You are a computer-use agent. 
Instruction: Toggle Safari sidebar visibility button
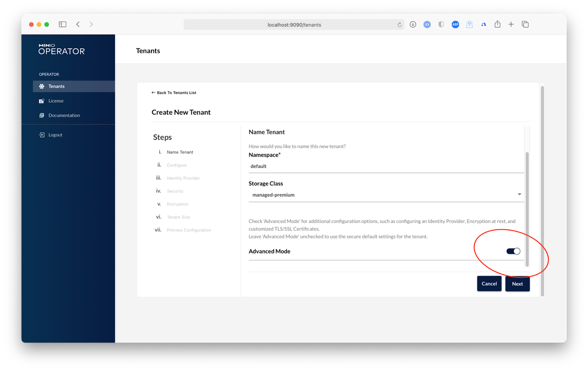(62, 24)
